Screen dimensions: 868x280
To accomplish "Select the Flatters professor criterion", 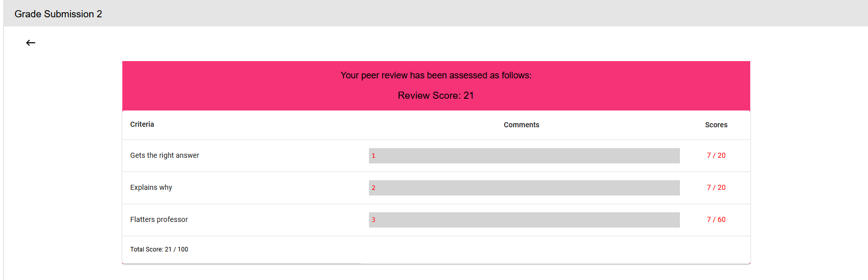I will tap(159, 219).
